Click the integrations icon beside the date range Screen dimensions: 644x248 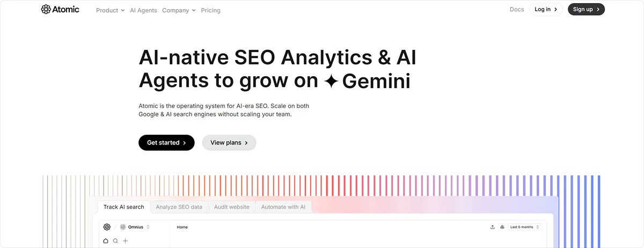point(502,227)
